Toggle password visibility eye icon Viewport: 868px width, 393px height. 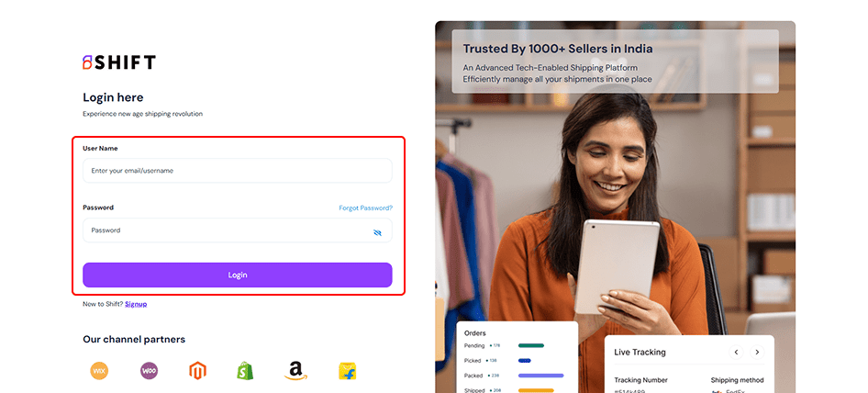377,233
